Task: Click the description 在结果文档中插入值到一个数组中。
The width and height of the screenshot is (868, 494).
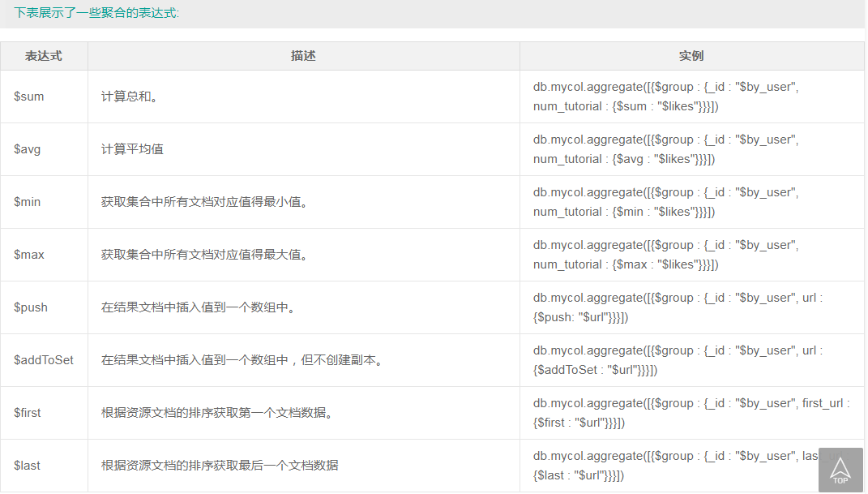Action: click(200, 307)
